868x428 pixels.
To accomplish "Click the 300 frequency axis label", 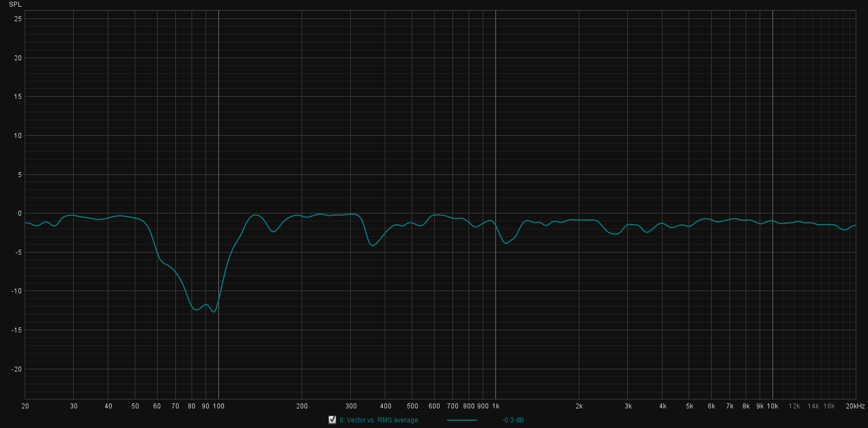I will point(351,406).
